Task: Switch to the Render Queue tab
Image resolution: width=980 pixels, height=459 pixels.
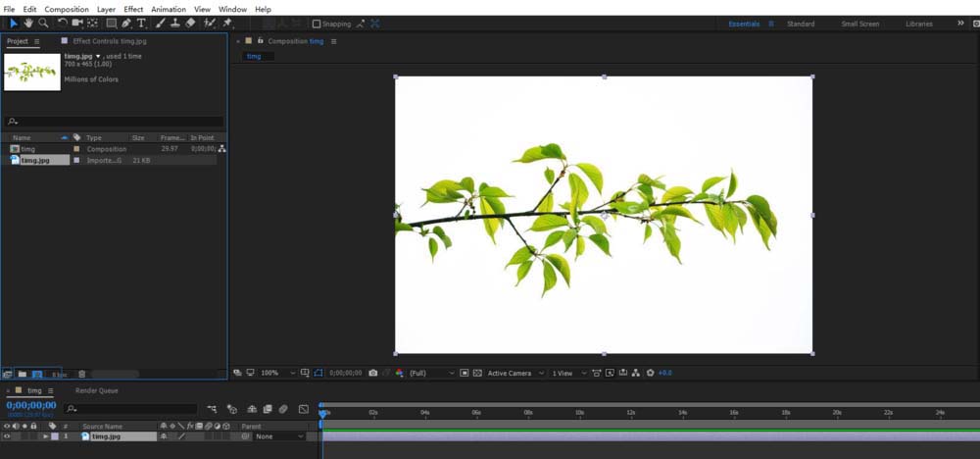Action: coord(96,390)
